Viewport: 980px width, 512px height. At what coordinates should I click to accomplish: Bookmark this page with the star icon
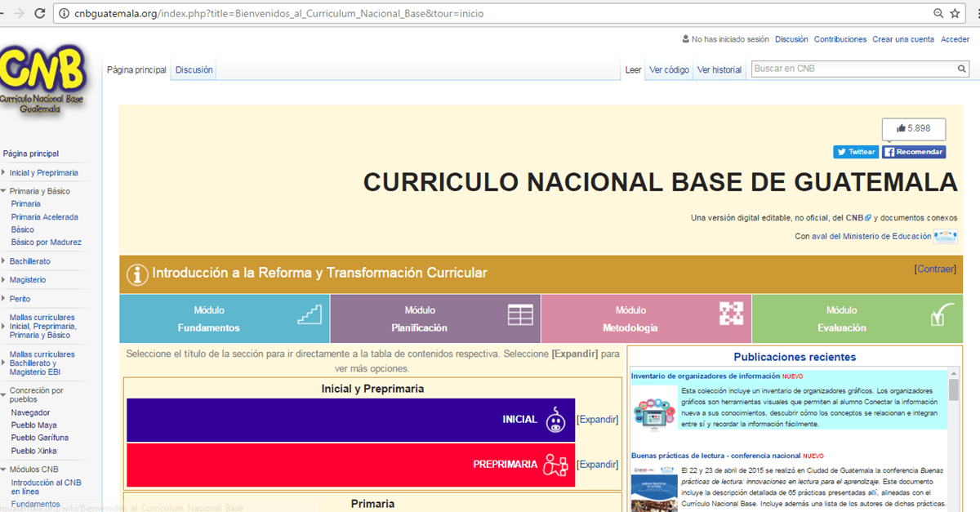(x=955, y=14)
